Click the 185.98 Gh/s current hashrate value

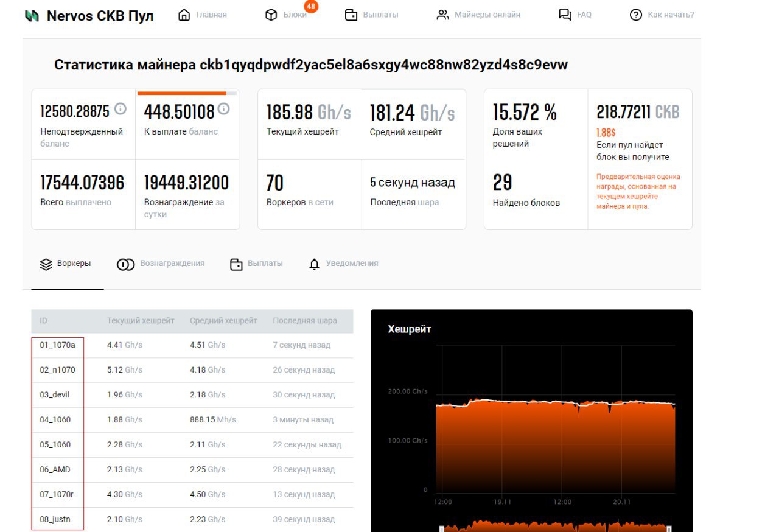click(309, 113)
